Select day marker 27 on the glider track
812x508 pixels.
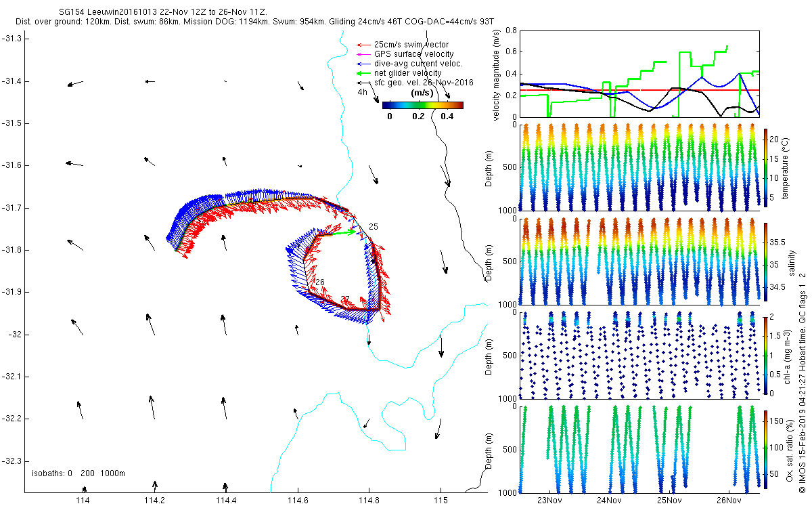(345, 299)
